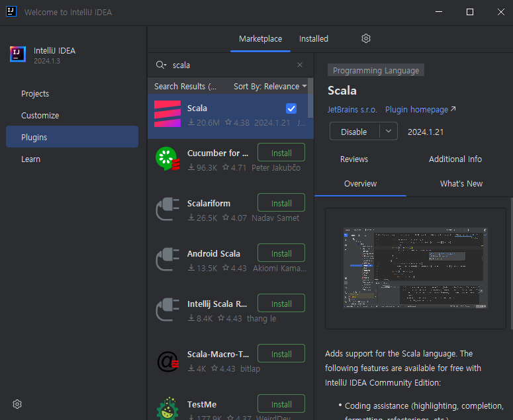Select the Overview tab

tap(360, 184)
